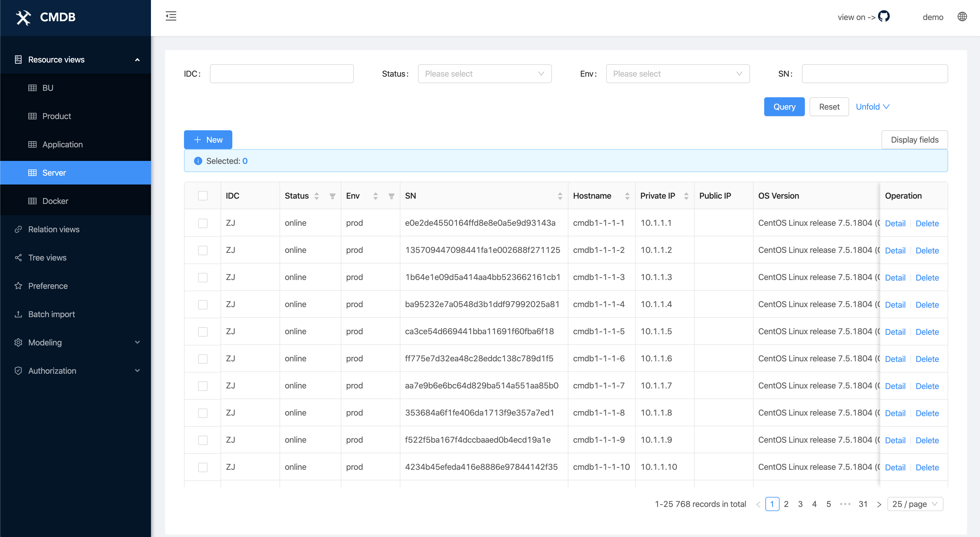The width and height of the screenshot is (980, 537).
Task: Toggle the select-all checkbox in table header
Action: [x=203, y=196]
